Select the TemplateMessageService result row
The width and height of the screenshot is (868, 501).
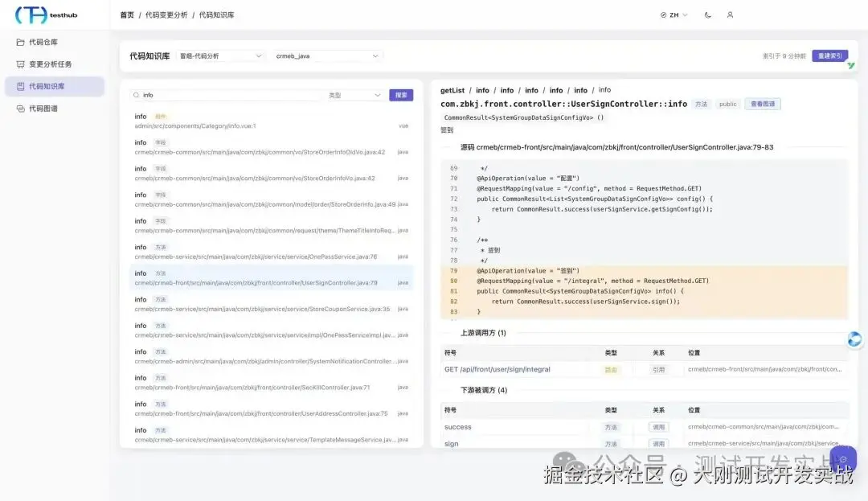point(272,434)
